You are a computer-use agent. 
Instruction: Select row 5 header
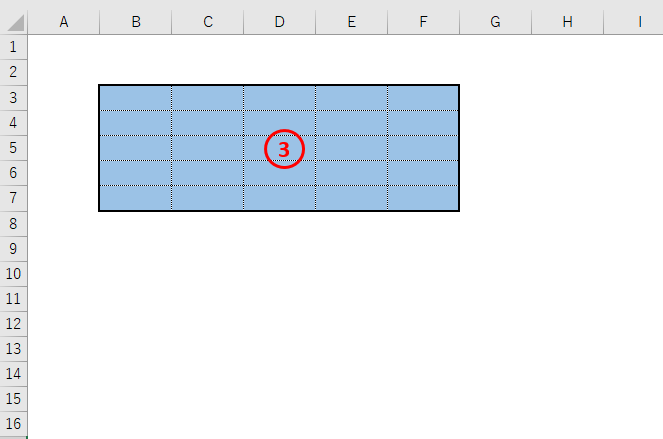click(x=14, y=148)
